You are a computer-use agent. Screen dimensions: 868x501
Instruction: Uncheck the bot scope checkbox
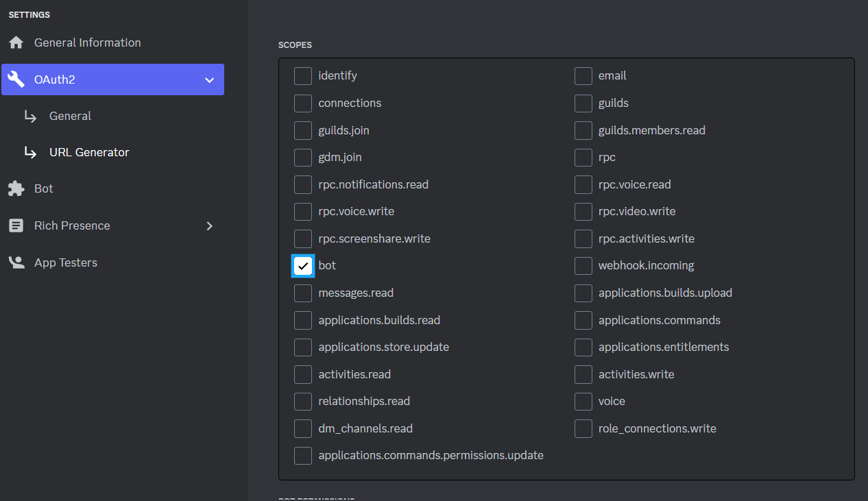click(303, 266)
